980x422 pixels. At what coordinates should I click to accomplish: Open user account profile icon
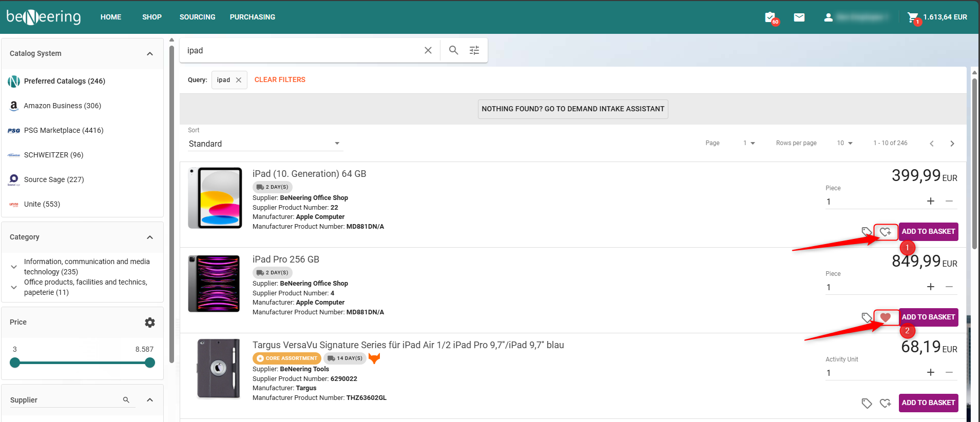(828, 17)
